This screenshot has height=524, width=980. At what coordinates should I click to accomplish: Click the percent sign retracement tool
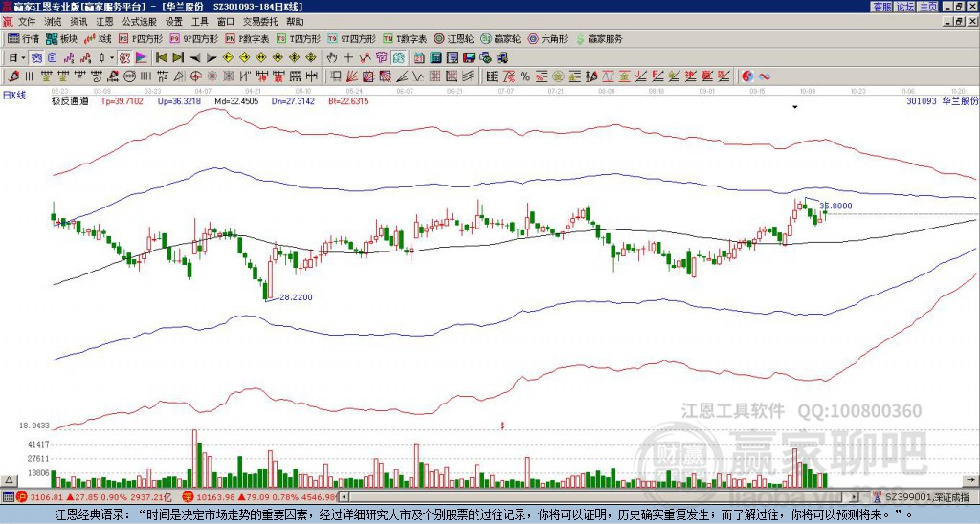(x=524, y=76)
